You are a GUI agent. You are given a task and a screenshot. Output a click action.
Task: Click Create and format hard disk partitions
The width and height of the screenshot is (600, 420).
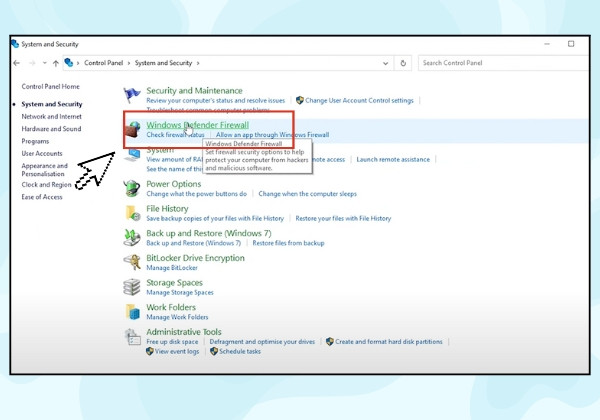[389, 342]
